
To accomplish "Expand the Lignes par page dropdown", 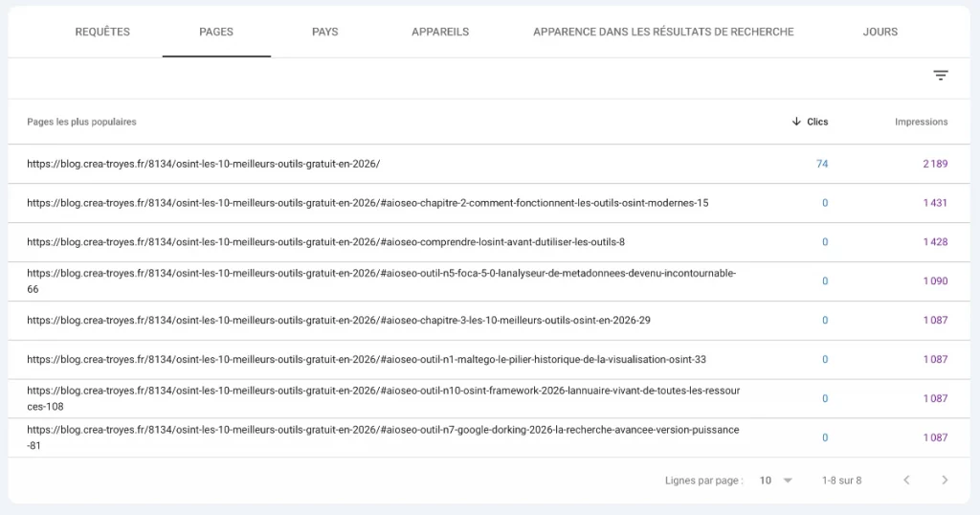I will click(775, 480).
